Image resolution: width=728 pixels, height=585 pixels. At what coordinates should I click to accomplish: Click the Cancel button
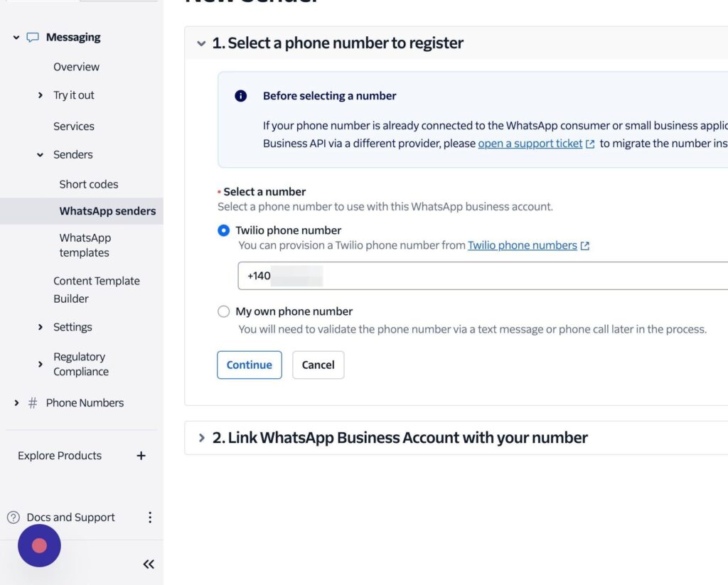[x=318, y=365]
